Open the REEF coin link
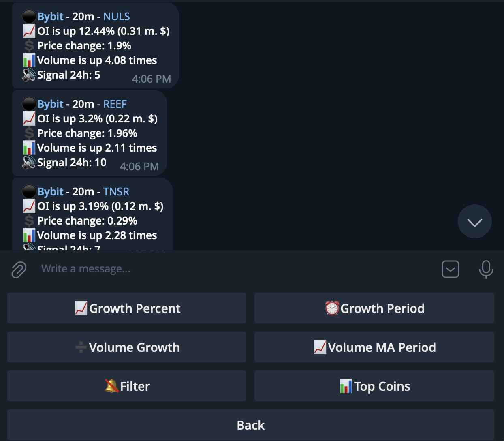 (115, 104)
